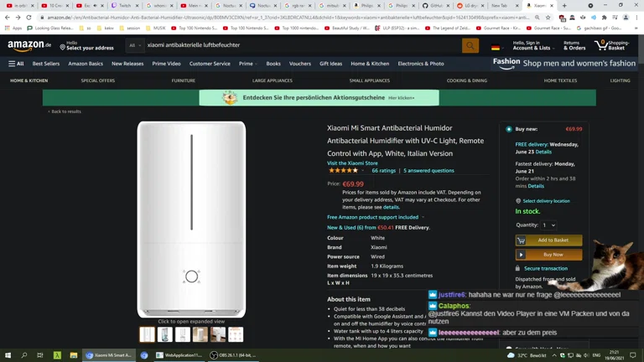The width and height of the screenshot is (644, 362).
Task: Select the first product image thumbnail
Action: point(148,335)
